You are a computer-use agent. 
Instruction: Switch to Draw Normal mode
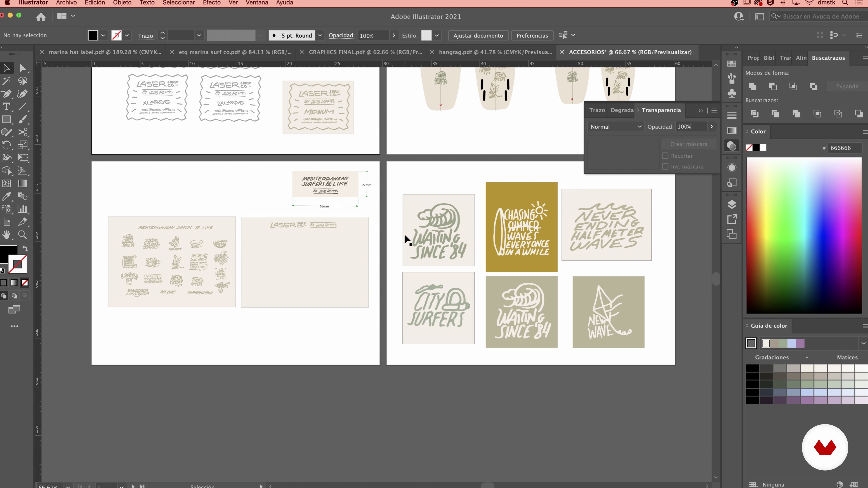pyautogui.click(x=4, y=296)
